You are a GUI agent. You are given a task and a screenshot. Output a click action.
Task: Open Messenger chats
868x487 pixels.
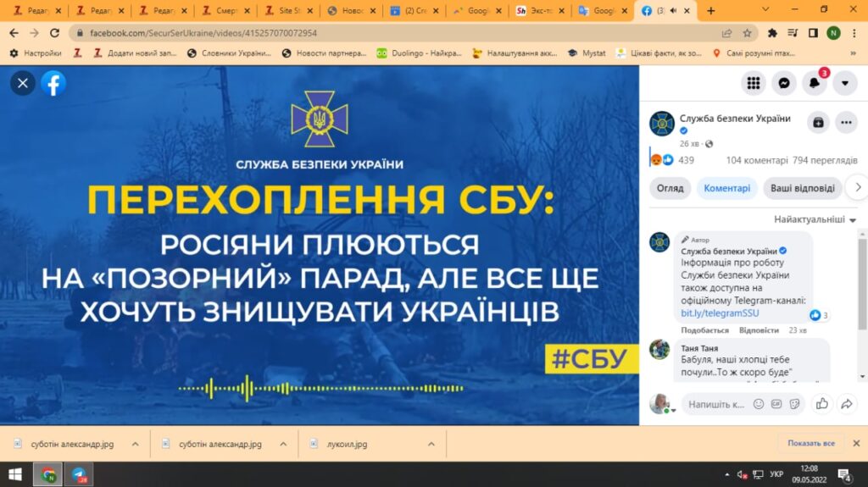(x=784, y=83)
